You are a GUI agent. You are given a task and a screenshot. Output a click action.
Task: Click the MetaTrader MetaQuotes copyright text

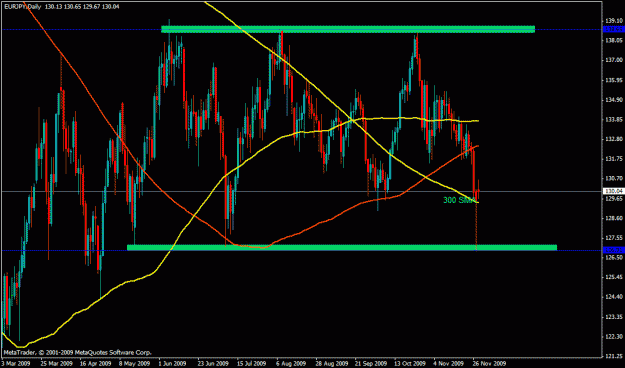click(x=77, y=353)
